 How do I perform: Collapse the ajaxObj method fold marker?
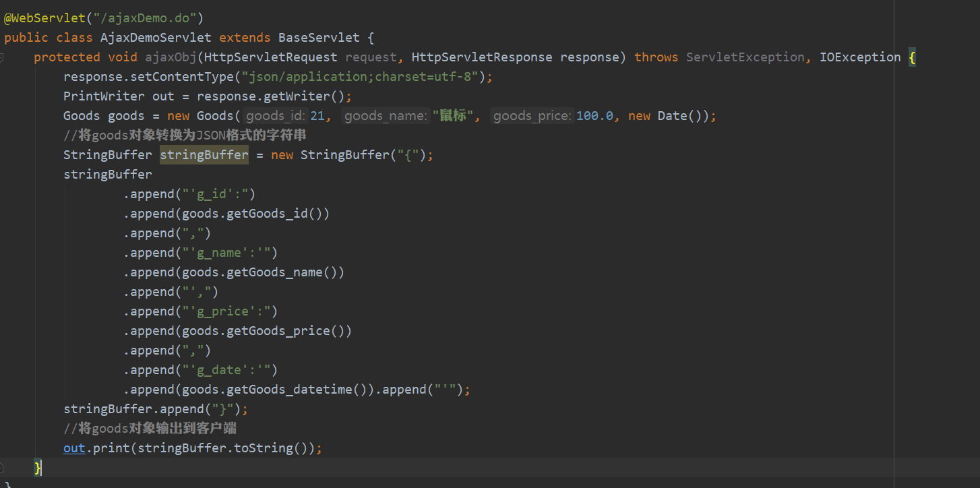click(2, 58)
